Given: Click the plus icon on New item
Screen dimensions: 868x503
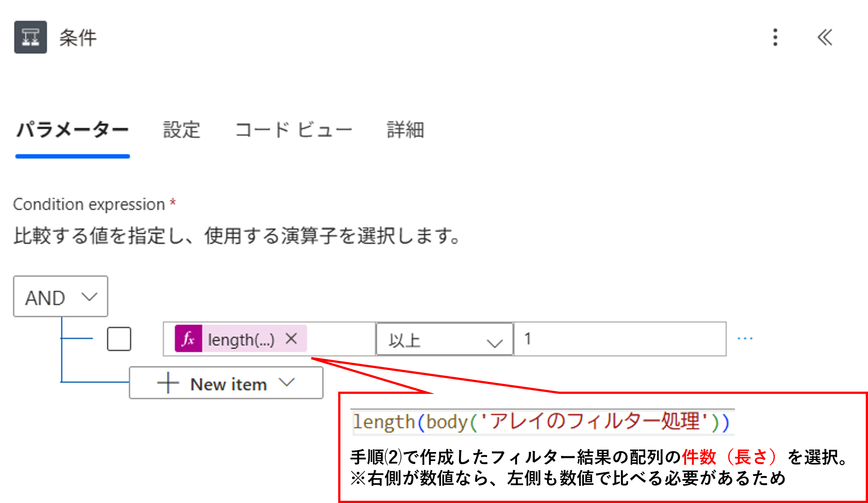Looking at the screenshot, I should 168,383.
